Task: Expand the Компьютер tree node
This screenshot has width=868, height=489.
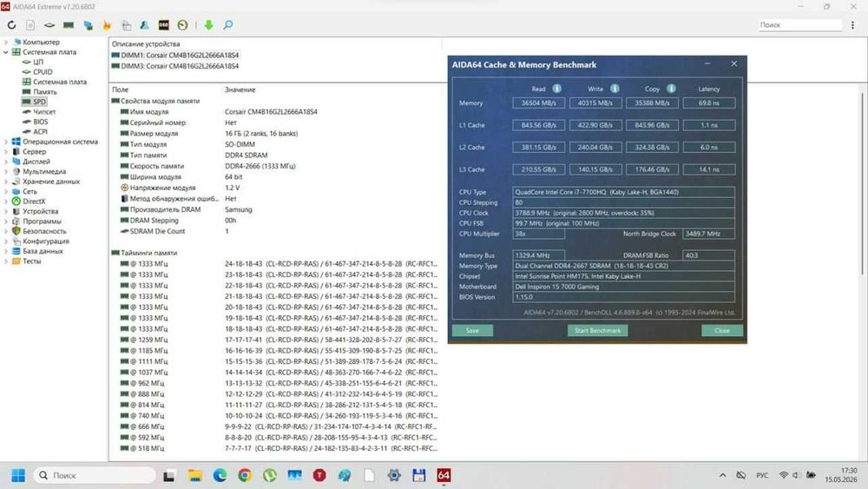Action: click(x=5, y=42)
